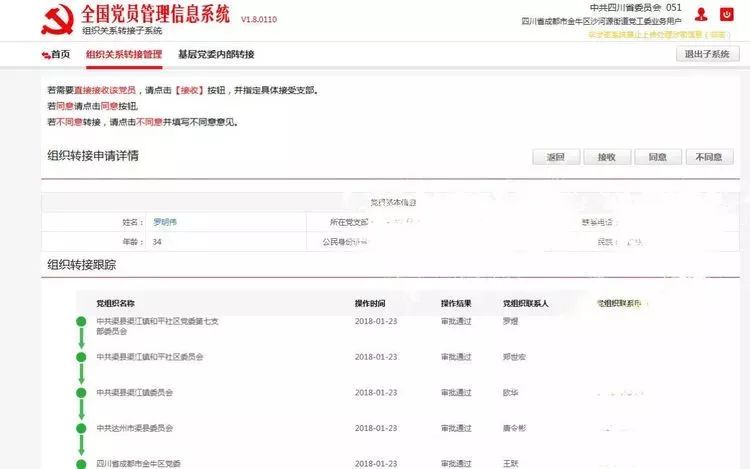Click the green node for 中共渠县渠江镇委员会
Viewport: 750px width, 469px height.
tap(81, 393)
